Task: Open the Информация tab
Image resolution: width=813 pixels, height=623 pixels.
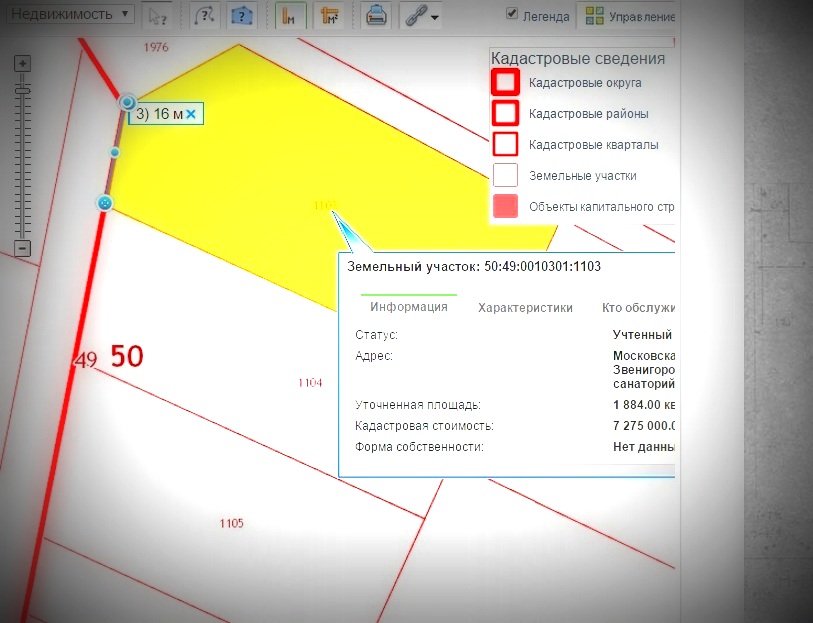Action: click(408, 307)
